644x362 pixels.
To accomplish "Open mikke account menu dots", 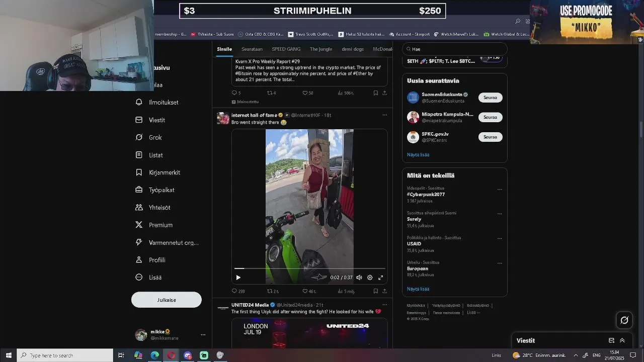I will click(203, 335).
